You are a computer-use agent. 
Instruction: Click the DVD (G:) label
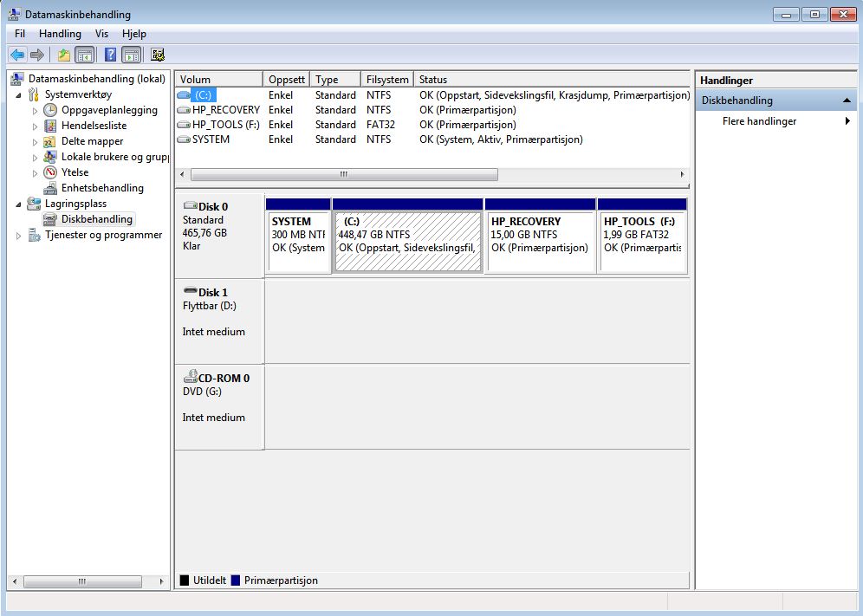[x=202, y=392]
